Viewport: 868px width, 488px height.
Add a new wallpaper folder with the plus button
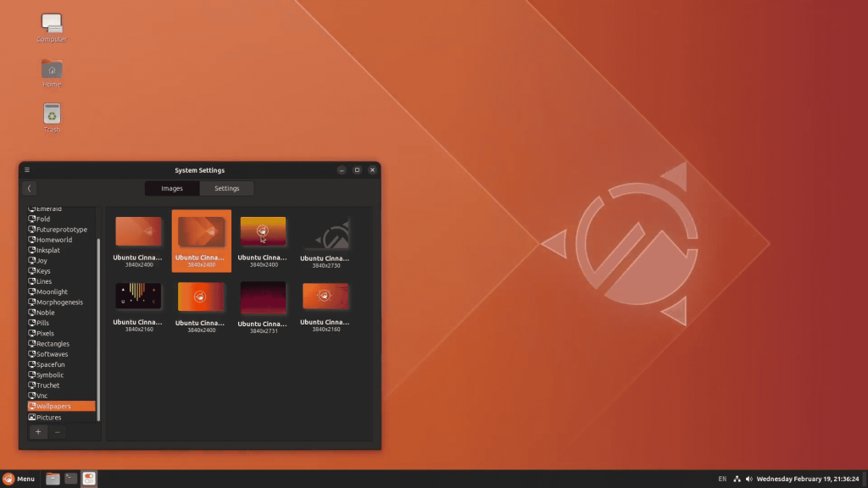[x=38, y=432]
